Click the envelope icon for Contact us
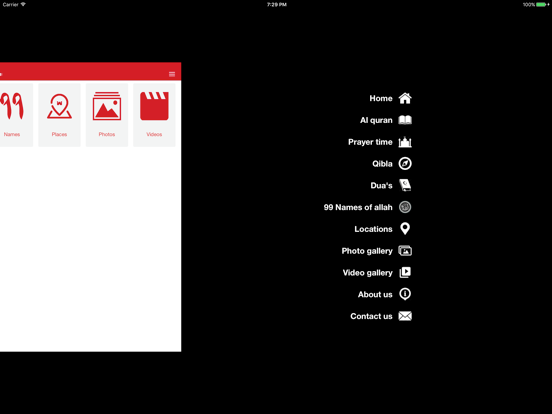Image resolution: width=552 pixels, height=414 pixels. point(405,316)
